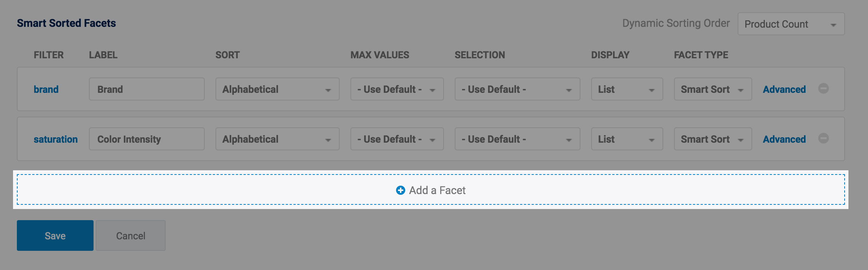Open the Sort dropdown for brand
This screenshot has width=868, height=270.
point(277,89)
